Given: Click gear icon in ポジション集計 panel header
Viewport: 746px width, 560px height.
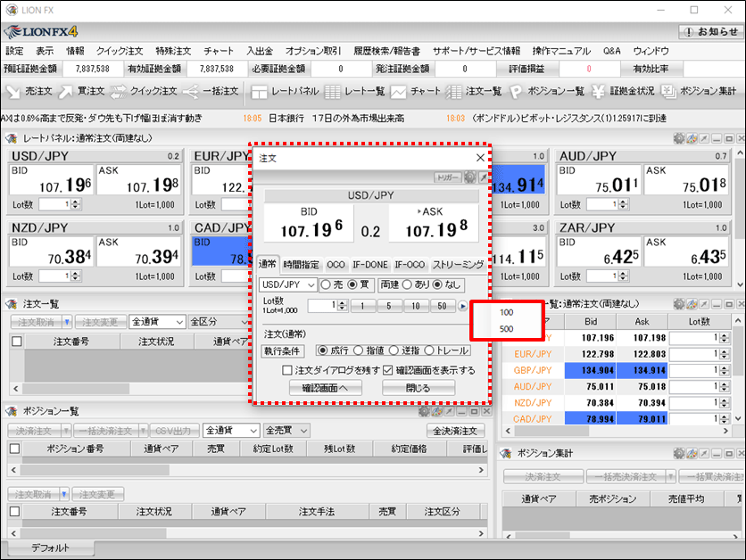Looking at the screenshot, I should tap(679, 453).
